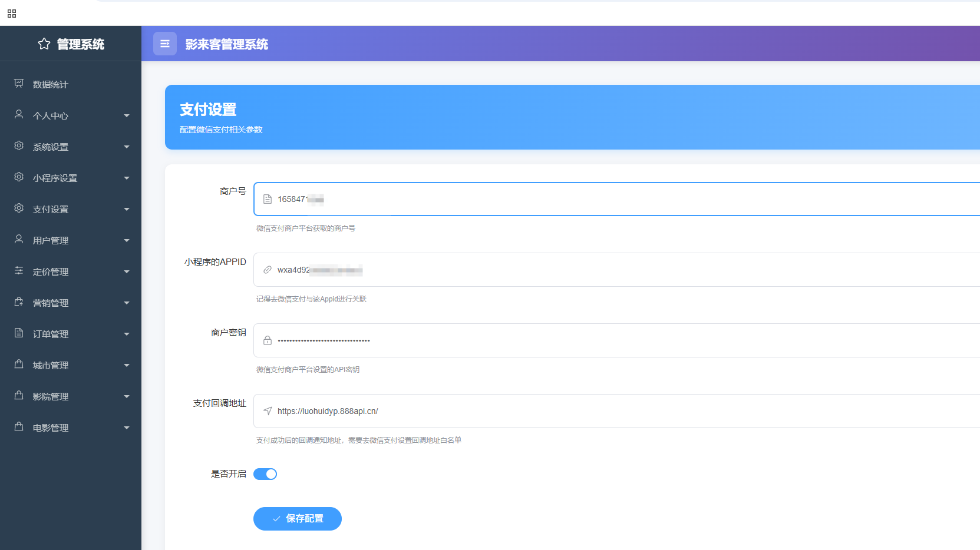Image resolution: width=980 pixels, height=550 pixels.
Task: Click the lock icon in 商户密钥 field
Action: [268, 340]
